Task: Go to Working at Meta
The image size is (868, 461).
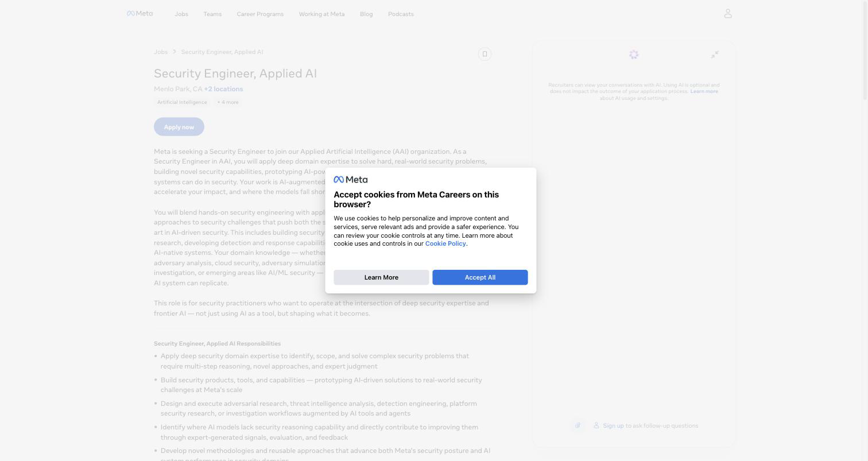Action: [x=321, y=14]
